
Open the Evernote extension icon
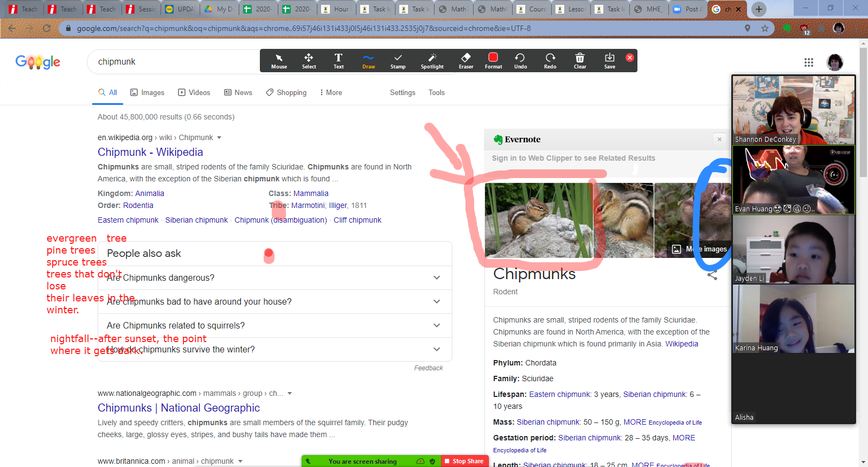coord(787,28)
